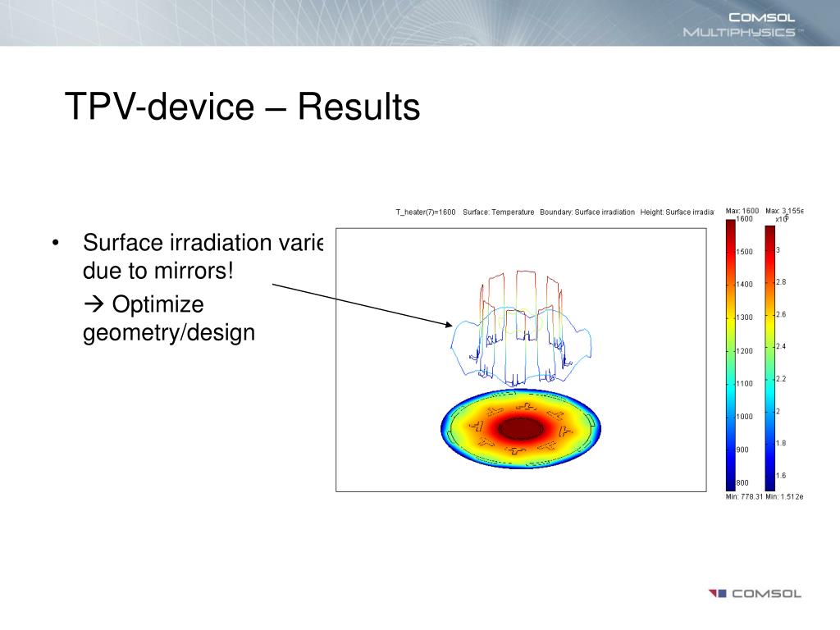Screen dimensions: 840x630
Task: Click the 2.6 tick on irradiation legend
Action: 781,314
